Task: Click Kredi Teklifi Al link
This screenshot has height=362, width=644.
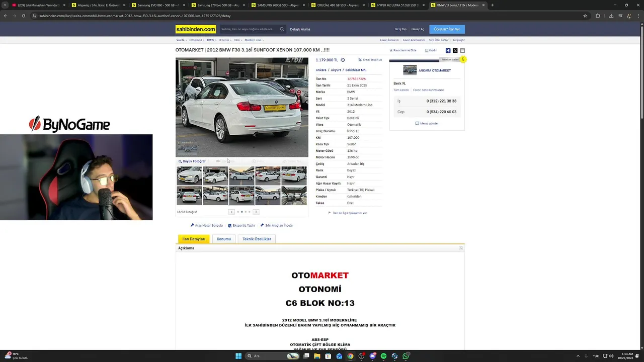Action: pos(370,60)
